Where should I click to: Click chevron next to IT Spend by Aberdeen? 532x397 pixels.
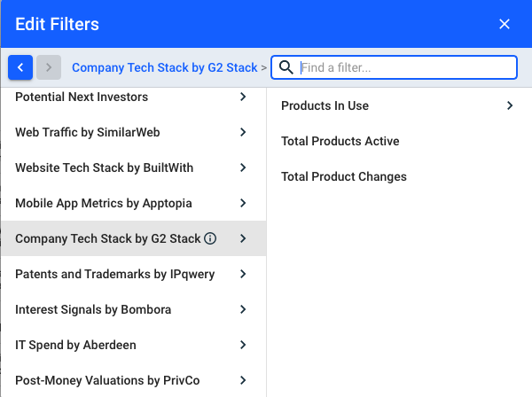pos(243,345)
